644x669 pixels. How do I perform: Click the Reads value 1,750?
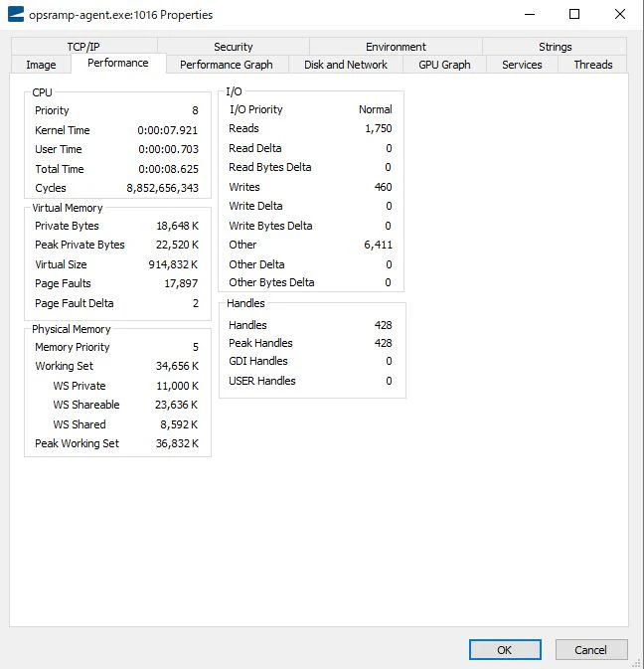tap(379, 128)
